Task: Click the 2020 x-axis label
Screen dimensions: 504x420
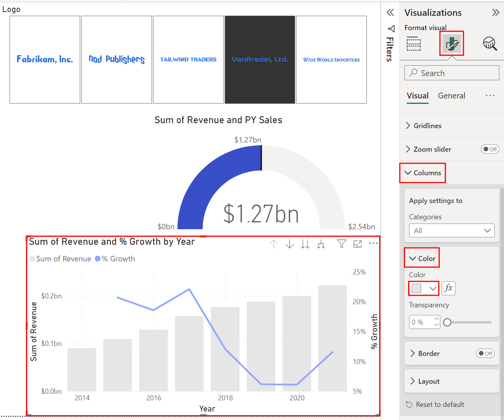Action: click(297, 398)
